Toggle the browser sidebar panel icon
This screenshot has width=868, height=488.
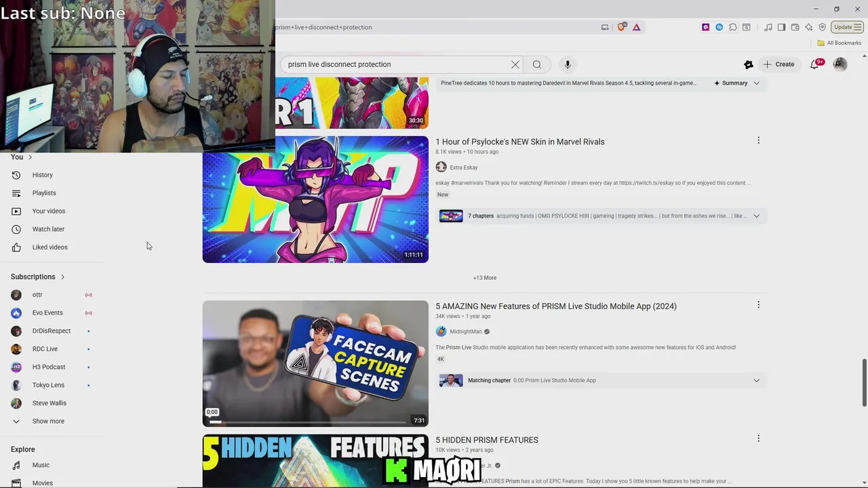(782, 27)
